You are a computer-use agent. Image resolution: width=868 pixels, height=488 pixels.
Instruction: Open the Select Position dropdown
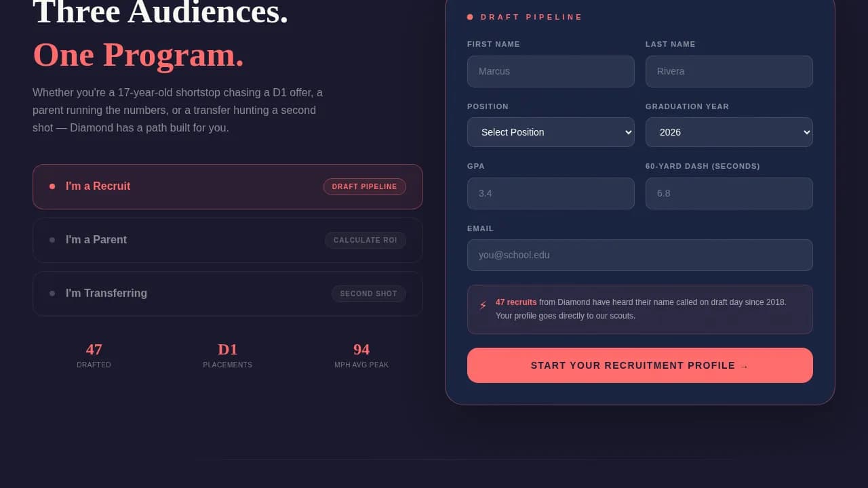click(x=551, y=132)
